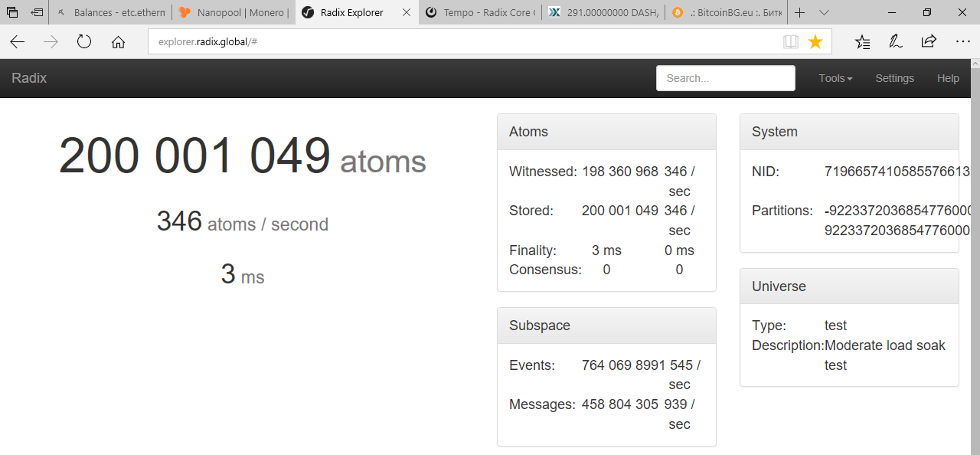Click the Add notes pen icon
980x455 pixels.
(x=895, y=42)
